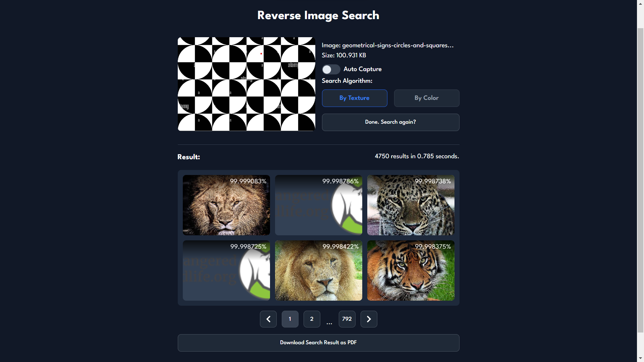Image resolution: width=644 pixels, height=362 pixels.
Task: Go to previous results page arrow
Action: pos(268,319)
